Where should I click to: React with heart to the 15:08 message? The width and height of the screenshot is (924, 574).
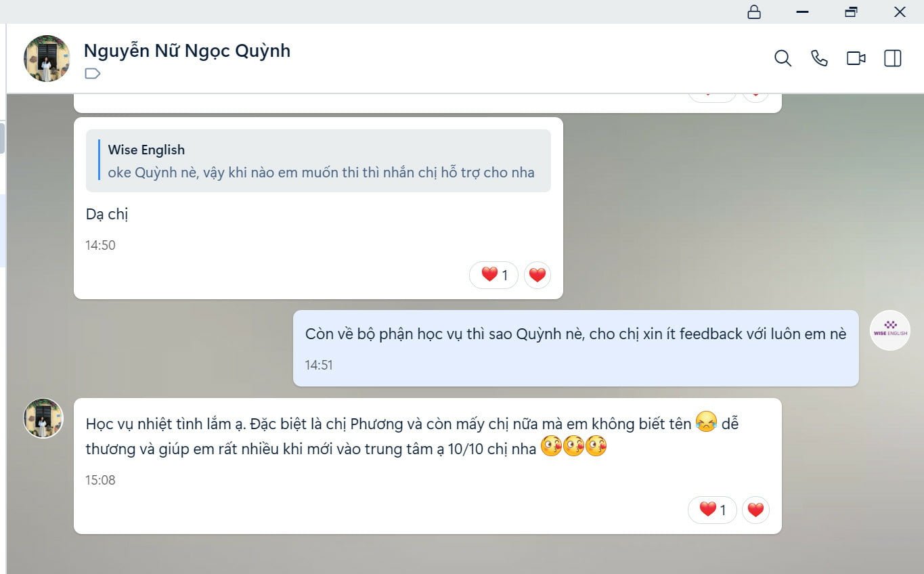click(755, 510)
